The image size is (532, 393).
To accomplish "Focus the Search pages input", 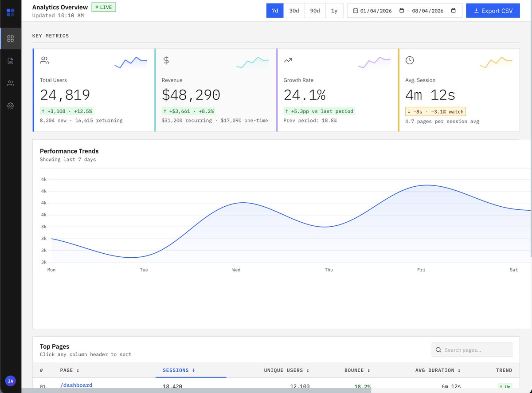I will pos(472,350).
